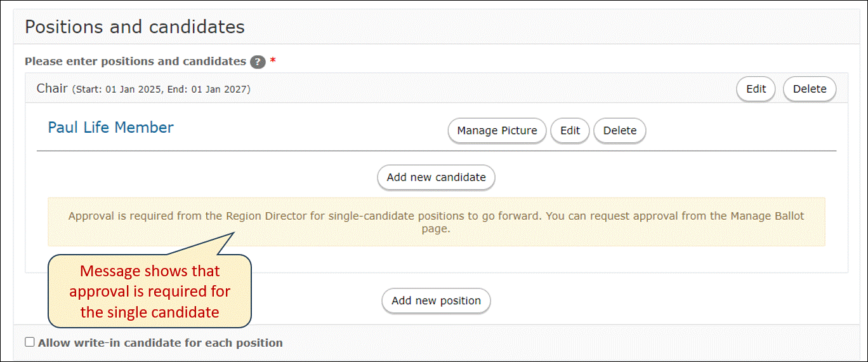Click the Positions and candidates heading
Screen dimensions: 868x362
click(x=135, y=27)
